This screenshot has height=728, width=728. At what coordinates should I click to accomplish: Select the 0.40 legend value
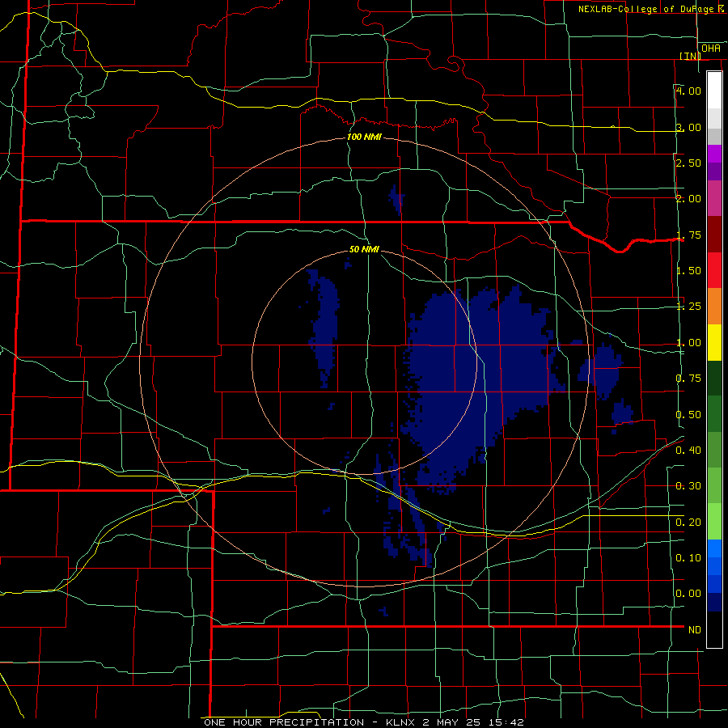point(688,450)
